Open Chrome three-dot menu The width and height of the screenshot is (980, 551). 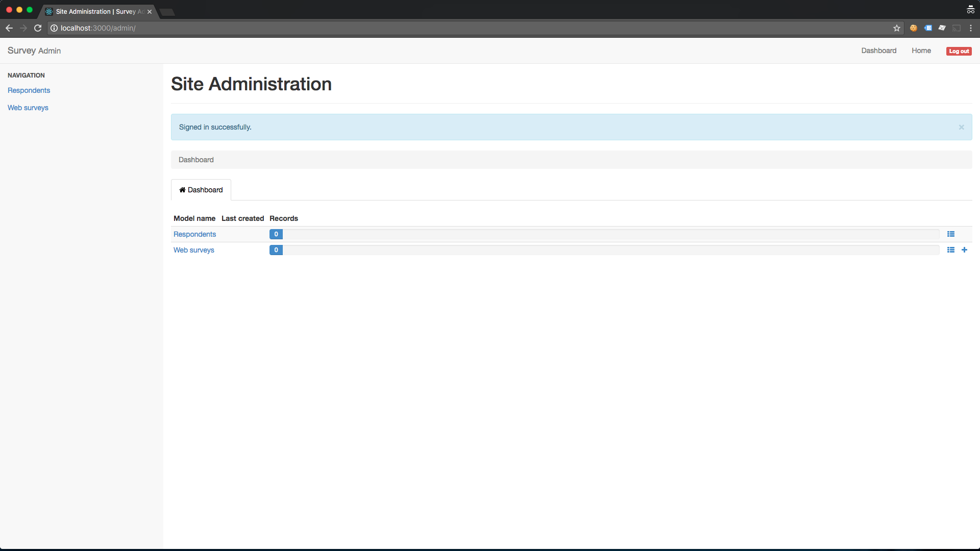[x=971, y=28]
